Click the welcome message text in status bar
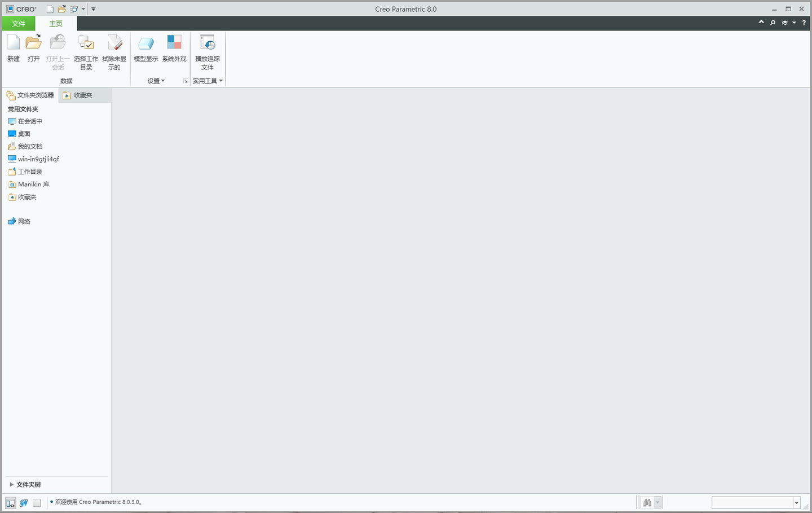Screen dimensions: 812x513 [98, 502]
